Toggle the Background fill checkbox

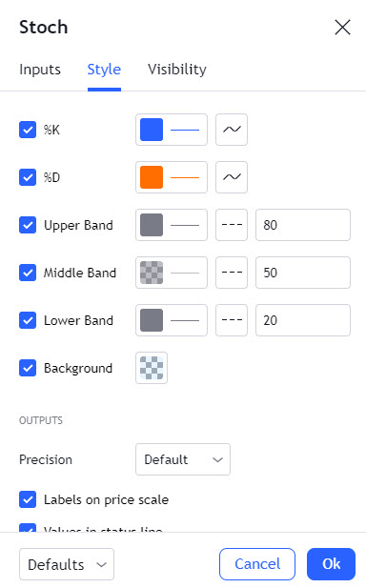click(x=28, y=368)
